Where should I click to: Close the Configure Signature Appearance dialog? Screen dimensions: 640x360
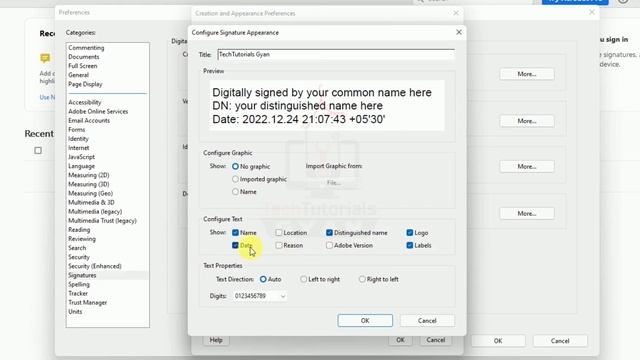459,32
